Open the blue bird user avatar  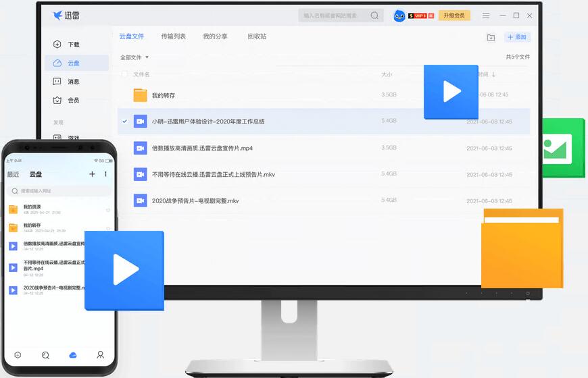pyautogui.click(x=399, y=16)
